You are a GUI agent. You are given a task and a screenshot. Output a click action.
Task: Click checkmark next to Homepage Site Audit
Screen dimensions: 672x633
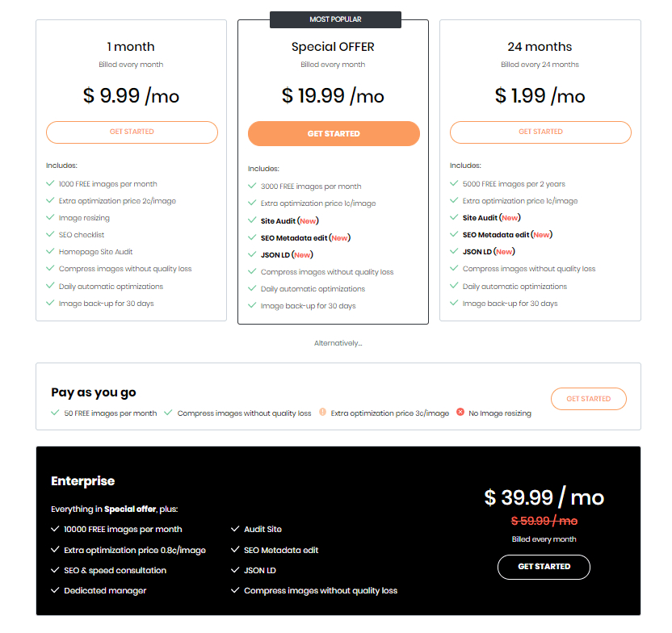coord(50,252)
